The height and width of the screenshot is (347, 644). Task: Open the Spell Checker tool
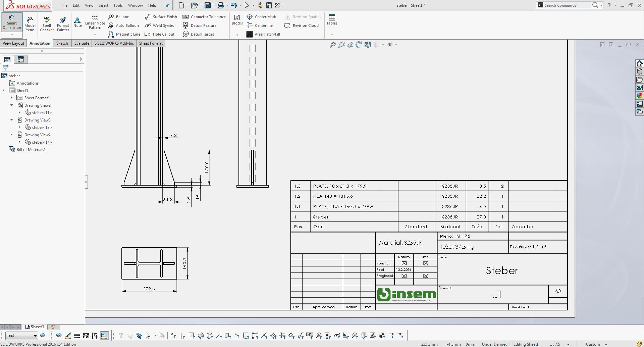coord(47,23)
